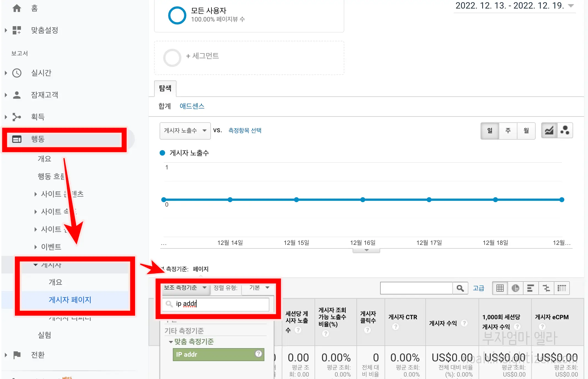Switch to the 애드센스 metric group

(x=192, y=106)
